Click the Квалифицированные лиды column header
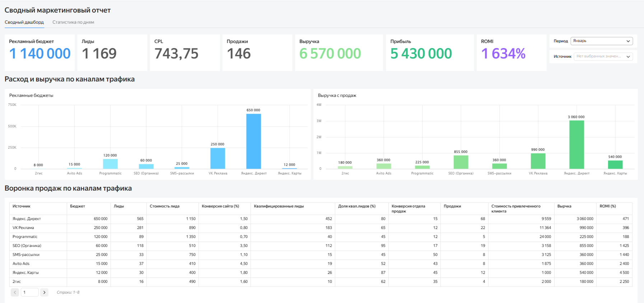The width and height of the screenshot is (644, 303). (279, 206)
